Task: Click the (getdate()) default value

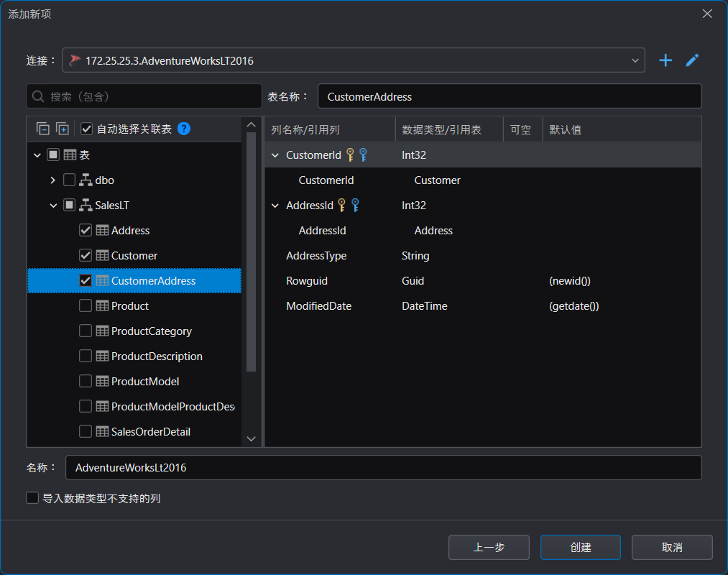Action: tap(574, 305)
